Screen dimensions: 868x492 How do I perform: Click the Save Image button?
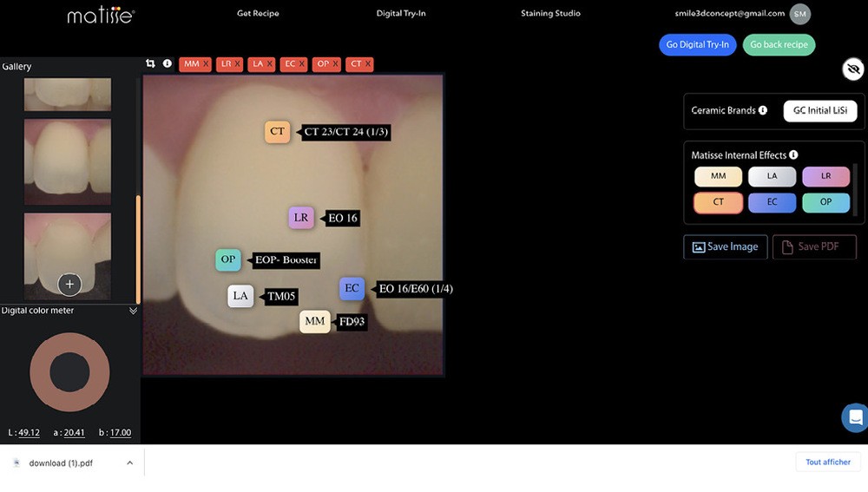pyautogui.click(x=725, y=247)
